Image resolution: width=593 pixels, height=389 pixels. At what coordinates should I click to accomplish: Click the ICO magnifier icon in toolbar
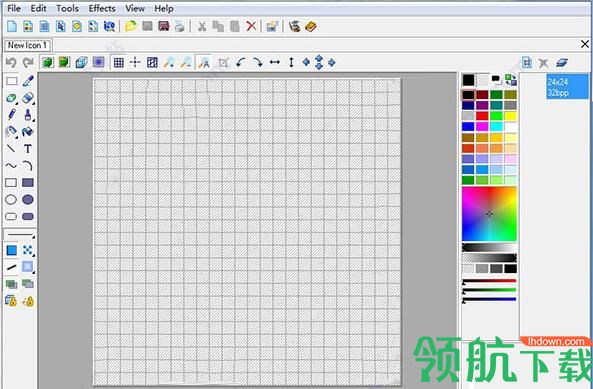tap(109, 26)
